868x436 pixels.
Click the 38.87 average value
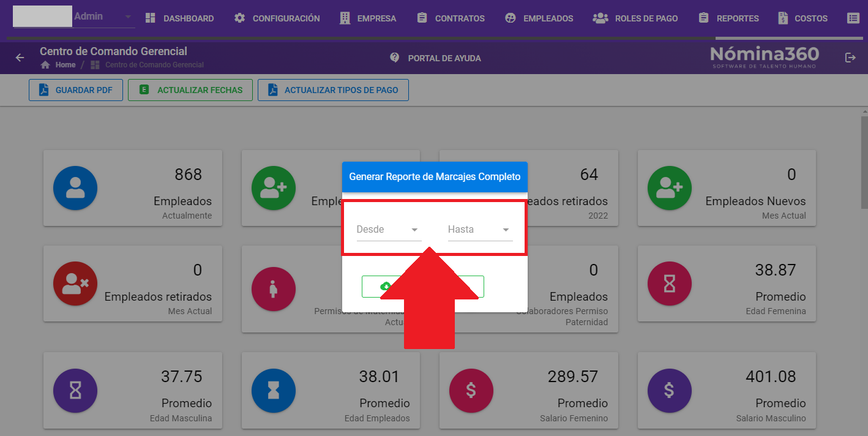pos(776,270)
